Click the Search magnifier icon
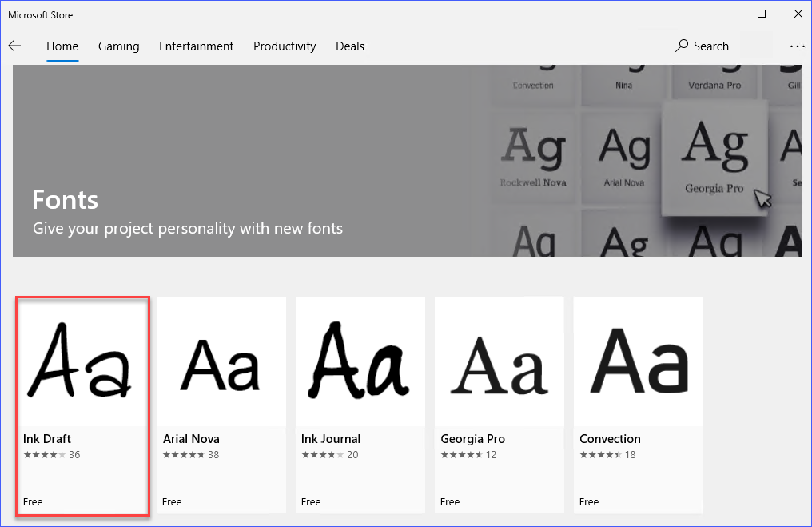Image resolution: width=812 pixels, height=527 pixels. 682,46
